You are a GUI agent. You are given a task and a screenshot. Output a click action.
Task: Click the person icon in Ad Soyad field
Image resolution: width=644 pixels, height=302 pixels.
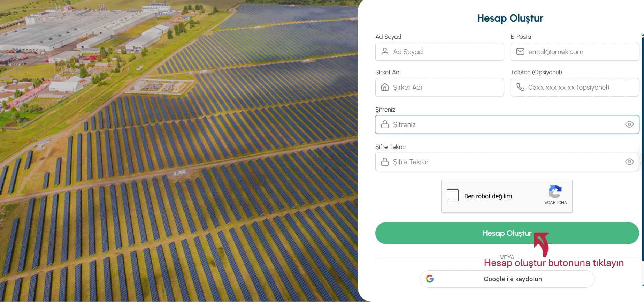click(385, 52)
